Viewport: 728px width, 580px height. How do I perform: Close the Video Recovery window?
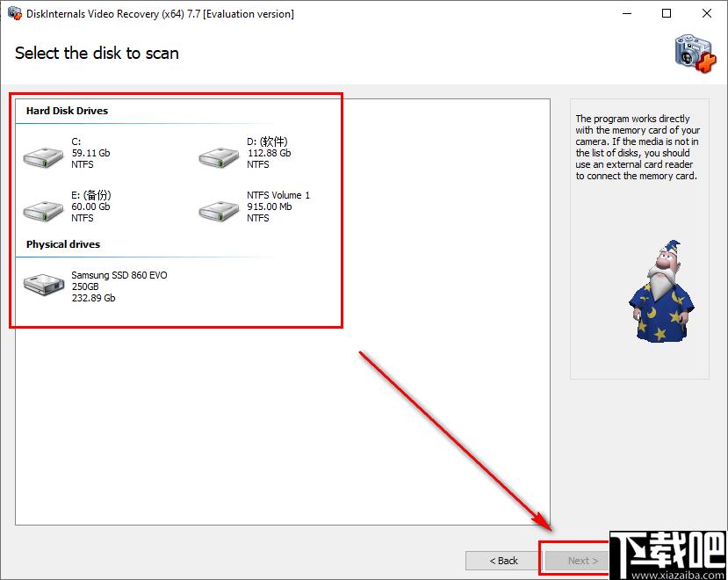point(707,13)
